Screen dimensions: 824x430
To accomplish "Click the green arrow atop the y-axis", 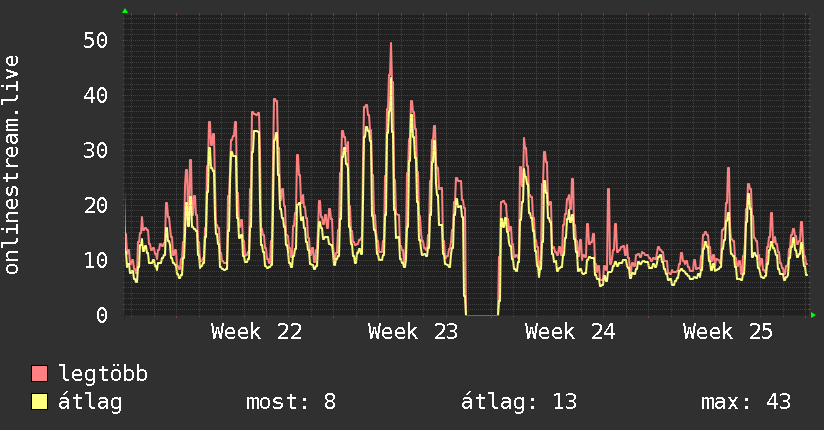I will point(125,11).
